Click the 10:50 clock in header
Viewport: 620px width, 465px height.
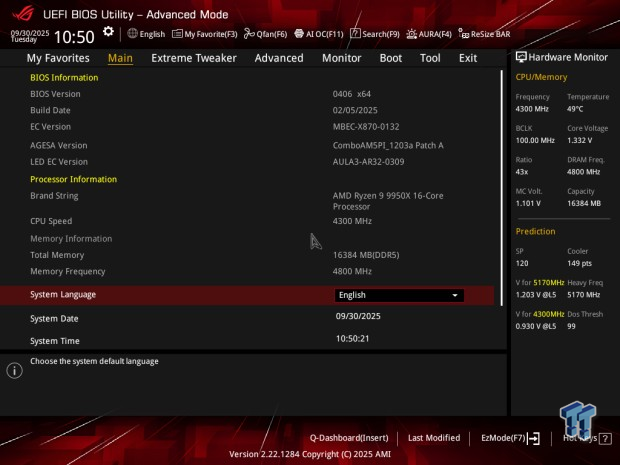74,37
